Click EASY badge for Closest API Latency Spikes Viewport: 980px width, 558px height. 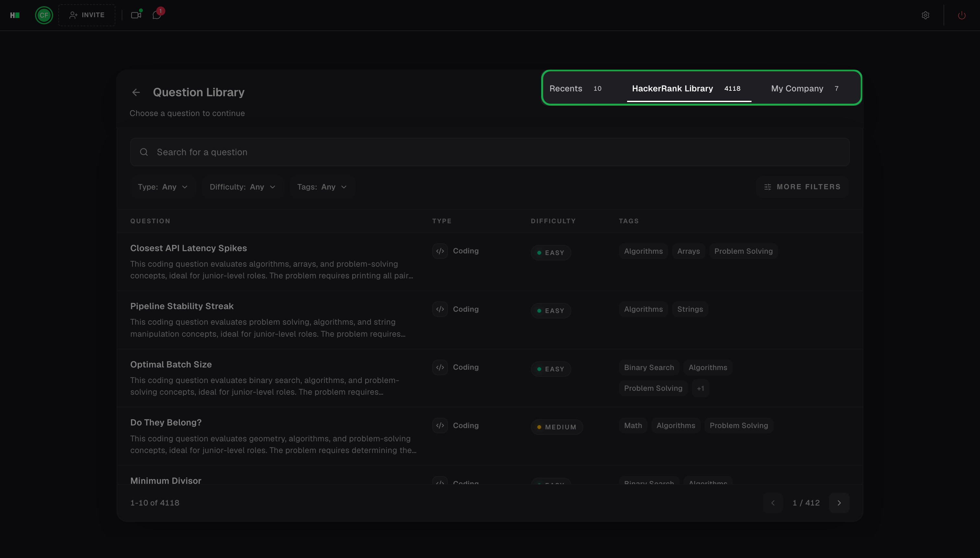point(551,253)
